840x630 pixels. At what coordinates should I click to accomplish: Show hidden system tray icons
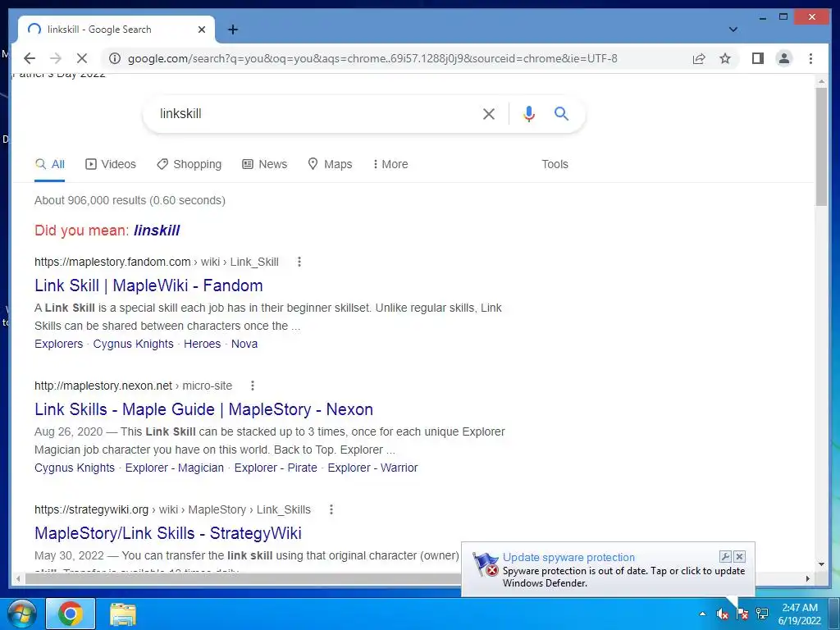point(702,614)
